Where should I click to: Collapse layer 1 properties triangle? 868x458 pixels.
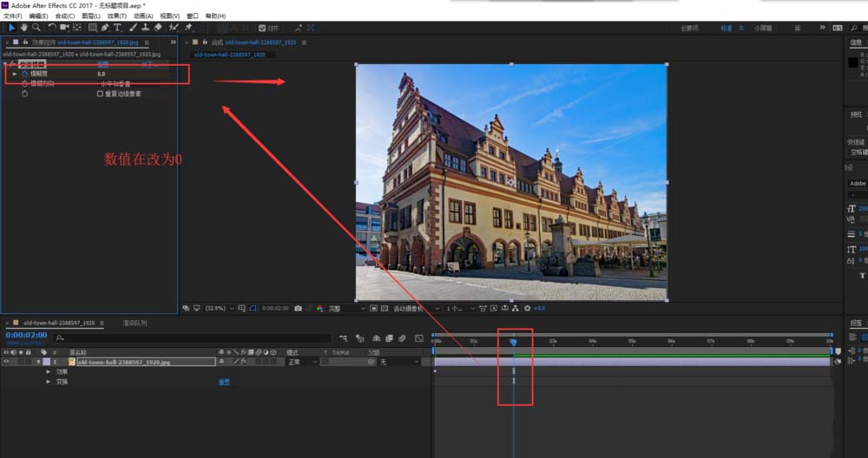(x=39, y=362)
